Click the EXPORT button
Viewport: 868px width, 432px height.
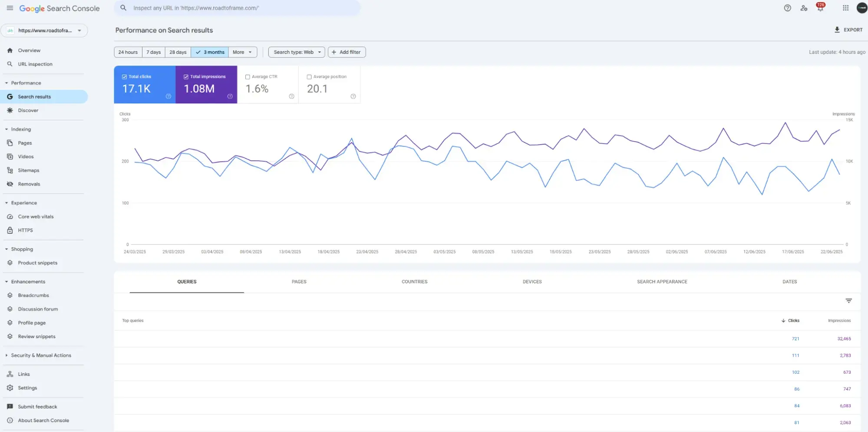point(848,30)
